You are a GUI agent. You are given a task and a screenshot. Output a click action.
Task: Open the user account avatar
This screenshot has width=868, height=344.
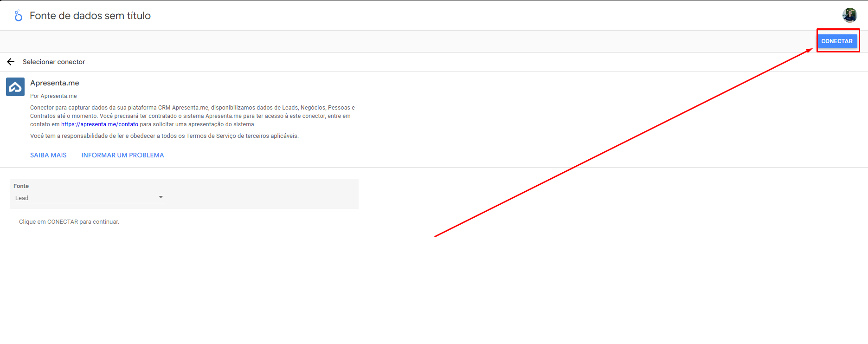pos(849,15)
